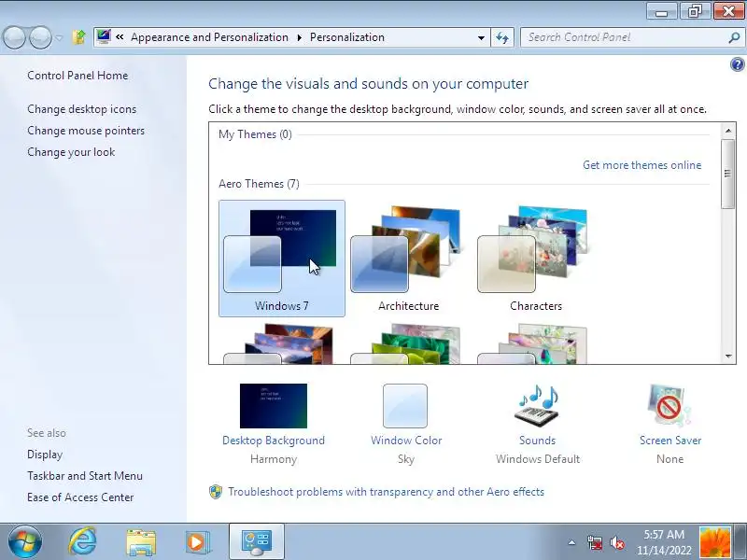Go to Control Panel Home

[x=78, y=76]
